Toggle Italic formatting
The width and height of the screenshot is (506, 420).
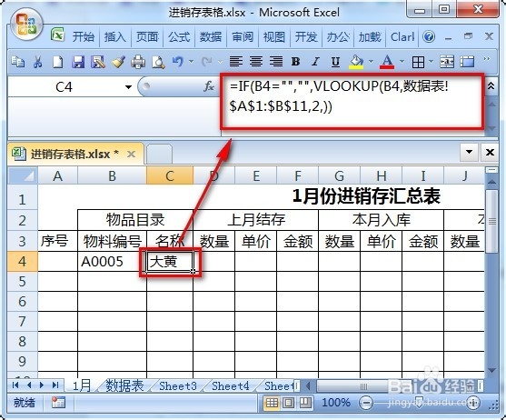pyautogui.click(x=315, y=61)
